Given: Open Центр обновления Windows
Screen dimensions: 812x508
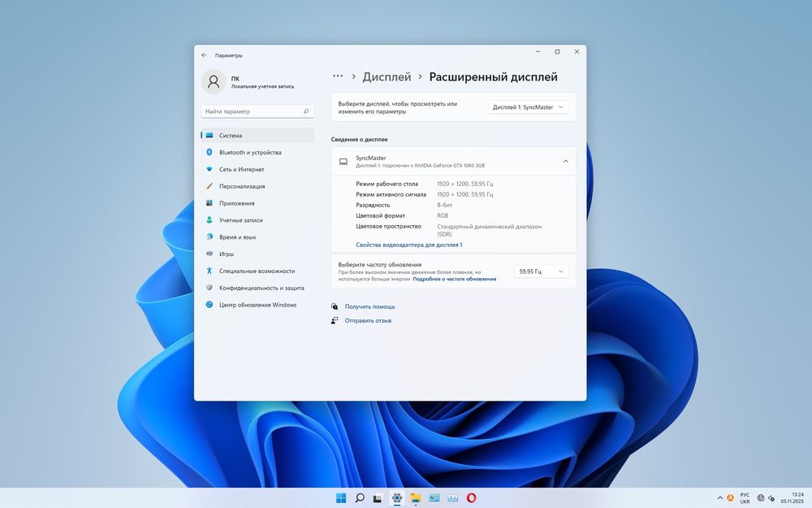Looking at the screenshot, I should tap(257, 305).
